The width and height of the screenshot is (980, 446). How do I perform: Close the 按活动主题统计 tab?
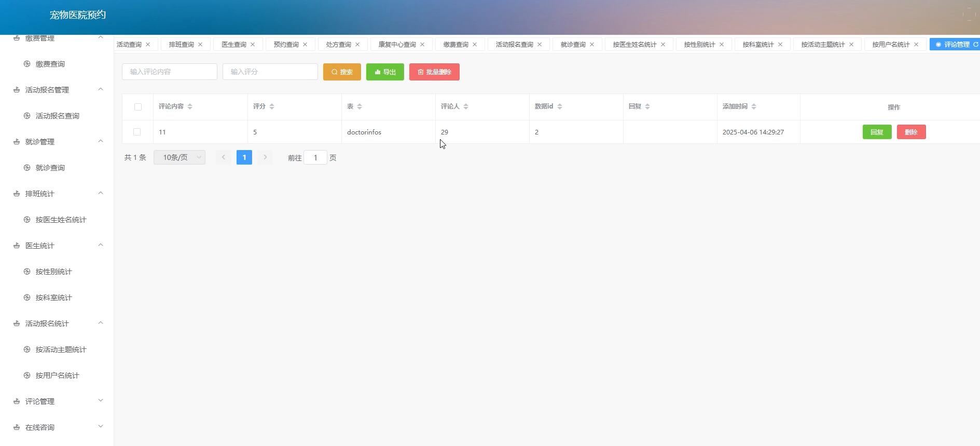[x=851, y=45]
